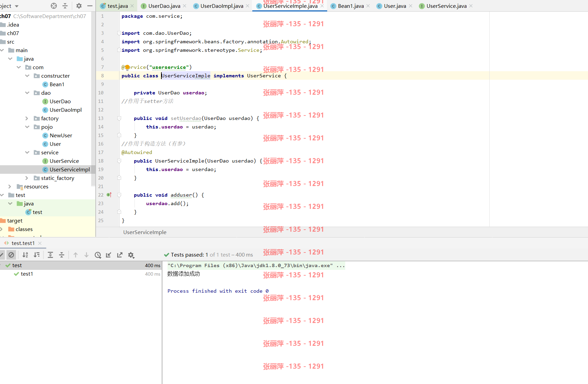Toggle Show Ignored tests filter
Viewport: 588px width, 384px height.
point(11,255)
